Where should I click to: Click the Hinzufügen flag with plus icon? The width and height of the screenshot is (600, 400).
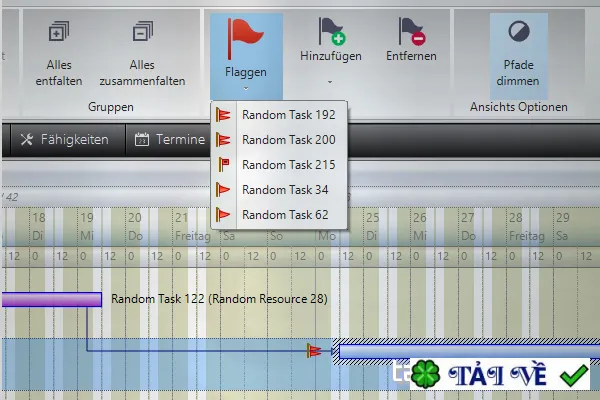332,31
